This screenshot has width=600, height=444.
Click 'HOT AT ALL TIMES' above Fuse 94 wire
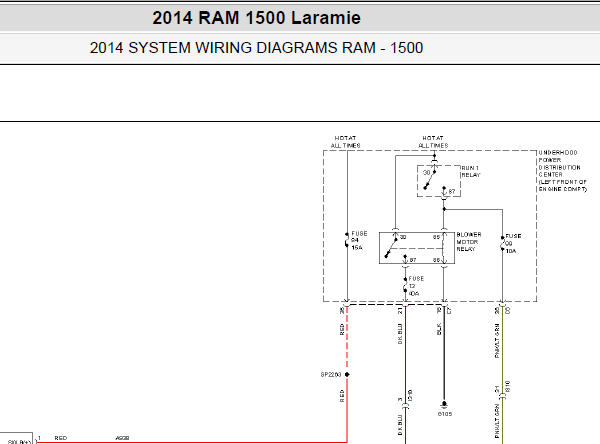click(346, 142)
